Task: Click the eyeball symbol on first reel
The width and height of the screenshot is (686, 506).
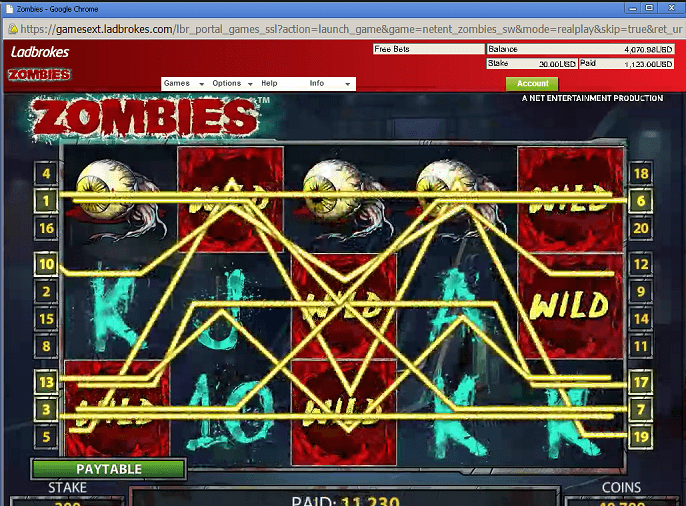Action: point(117,199)
